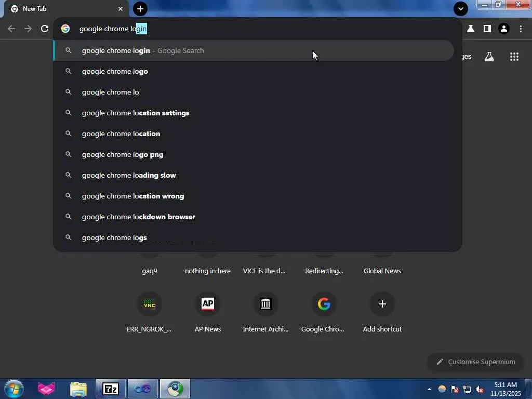The image size is (532, 399).
Task: Click the muted volume tray icon
Action: click(x=480, y=389)
